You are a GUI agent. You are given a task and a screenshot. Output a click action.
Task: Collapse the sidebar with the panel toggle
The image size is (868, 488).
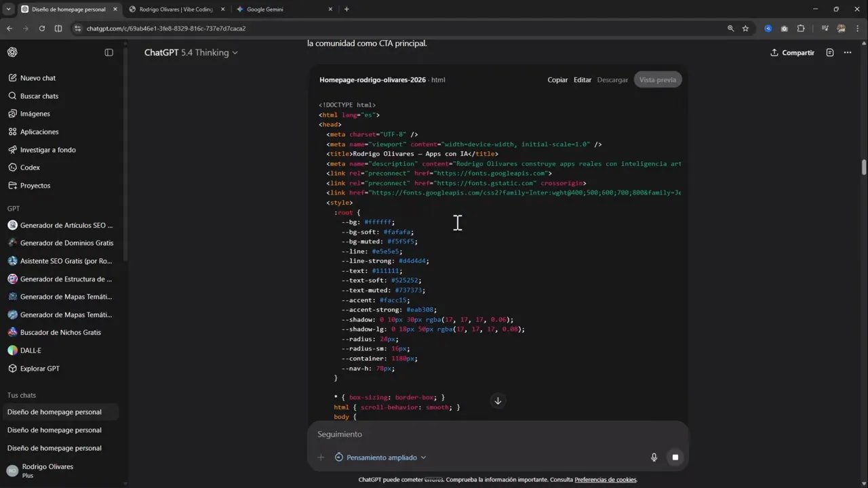(x=109, y=52)
